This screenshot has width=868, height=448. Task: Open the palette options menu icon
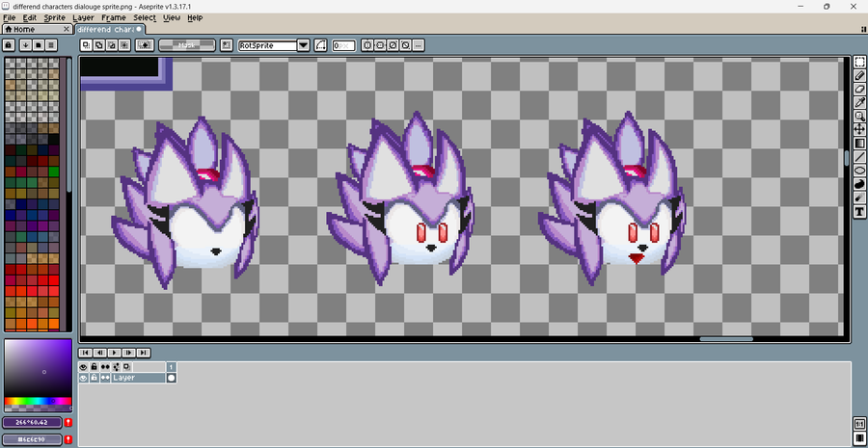(x=51, y=44)
